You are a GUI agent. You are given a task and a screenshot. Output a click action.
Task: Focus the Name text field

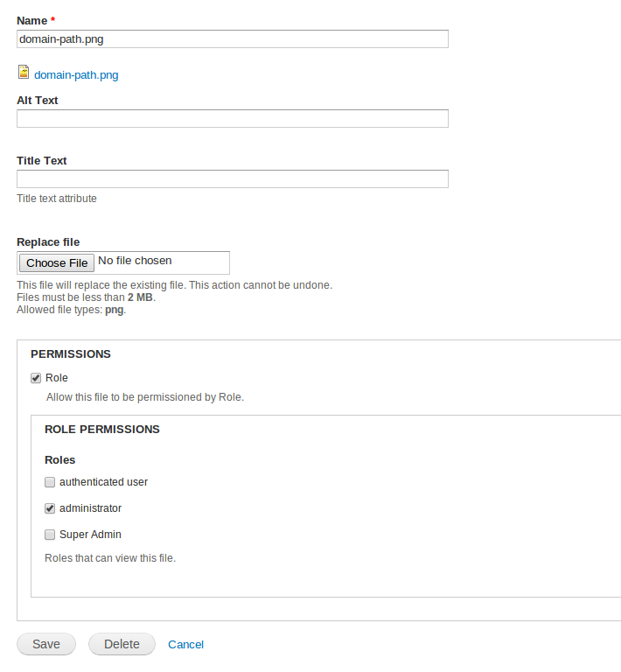coord(233,39)
